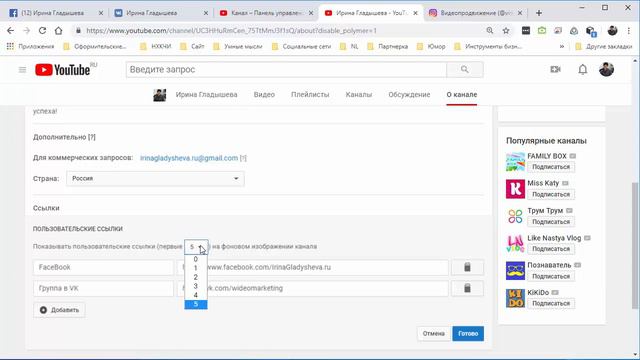Viewport: 640px width, 360px height.
Task: Open the Социальные сети bookmarks folder
Action: pyautogui.click(x=302, y=47)
